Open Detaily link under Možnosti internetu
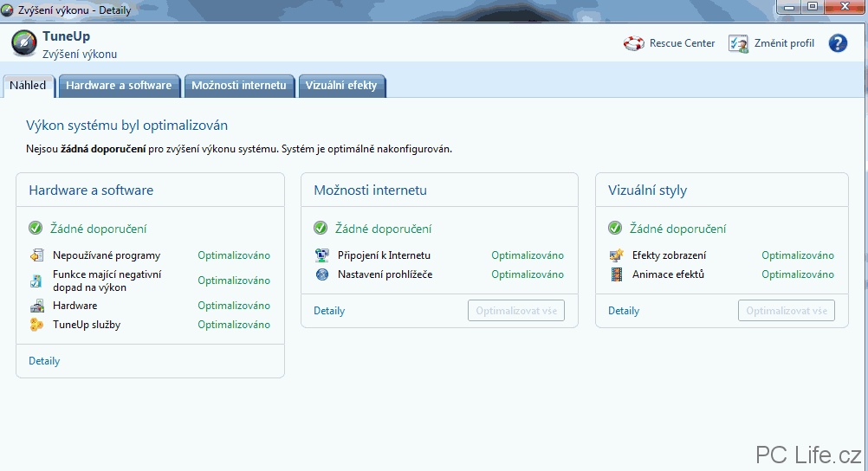 tap(329, 311)
